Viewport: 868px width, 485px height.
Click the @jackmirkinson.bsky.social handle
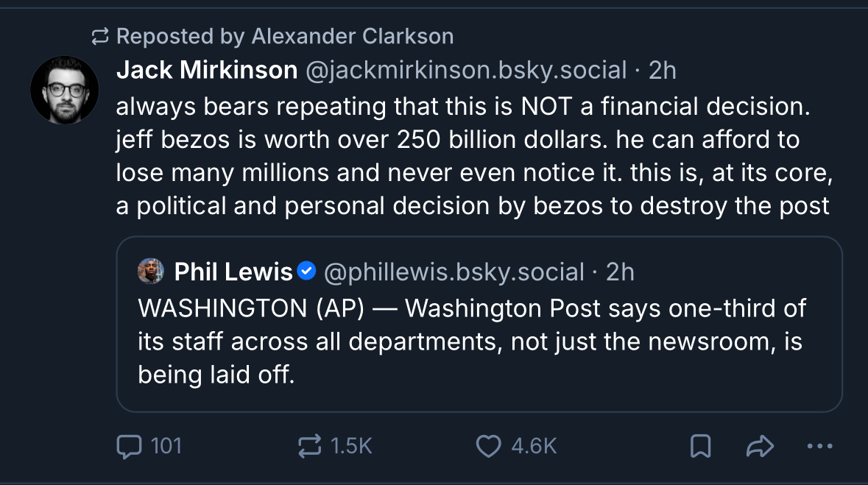click(465, 71)
